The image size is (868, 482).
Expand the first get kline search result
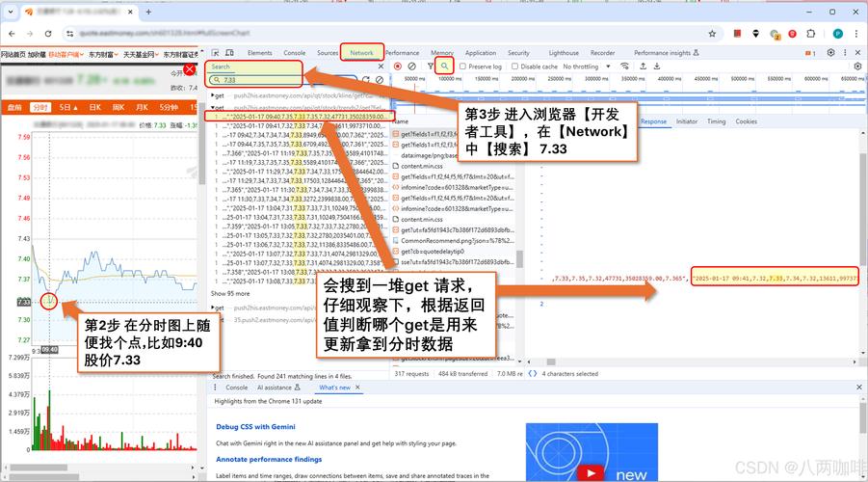213,95
